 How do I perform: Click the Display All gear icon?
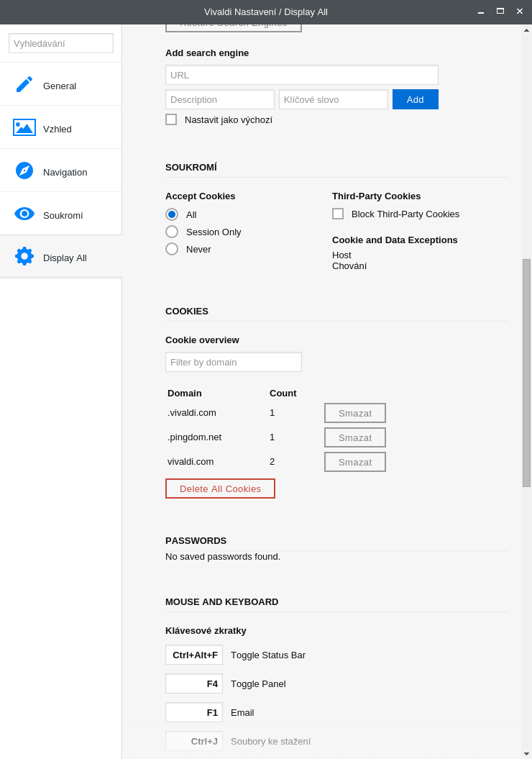(24, 256)
